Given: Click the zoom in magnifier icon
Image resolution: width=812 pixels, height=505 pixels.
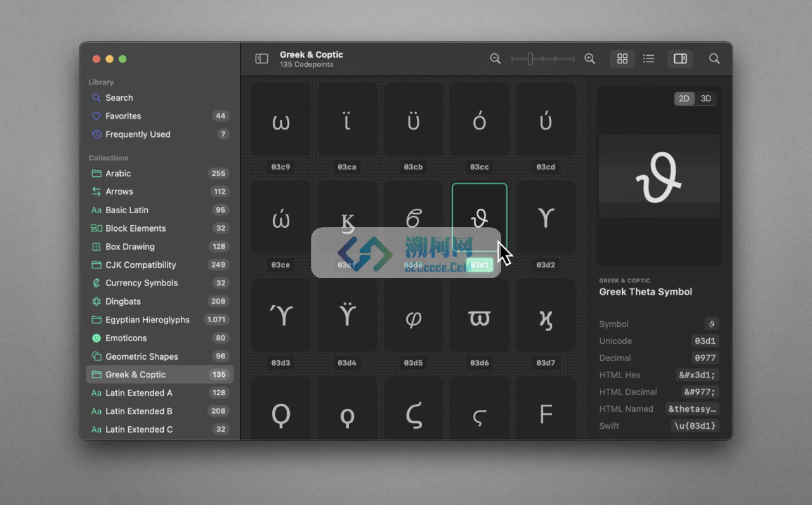Looking at the screenshot, I should click(x=589, y=58).
